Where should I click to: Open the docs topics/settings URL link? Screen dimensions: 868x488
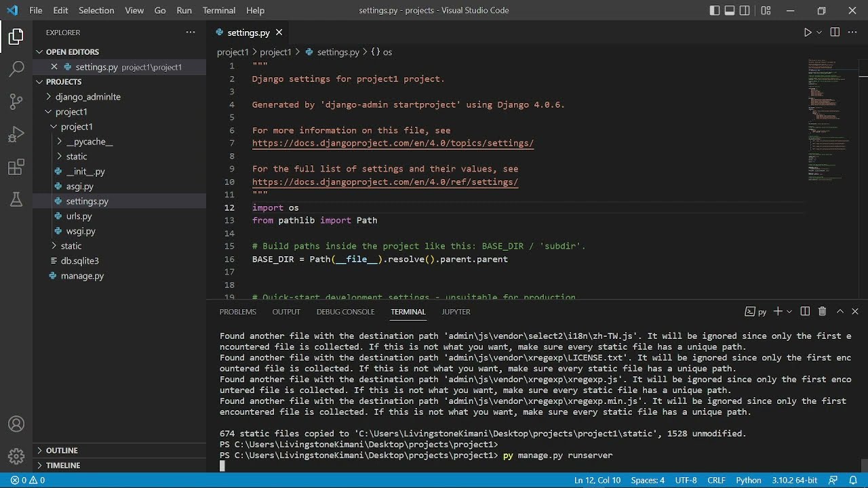[x=393, y=143]
